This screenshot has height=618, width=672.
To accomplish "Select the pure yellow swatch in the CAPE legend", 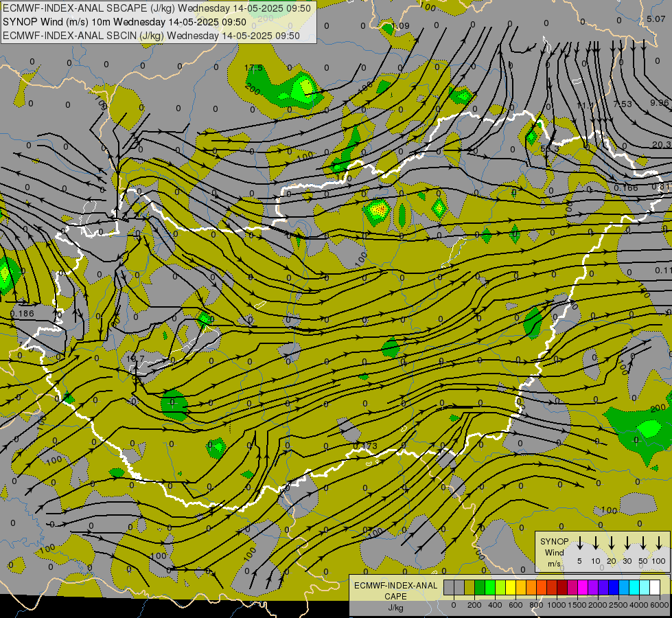I will (511, 587).
